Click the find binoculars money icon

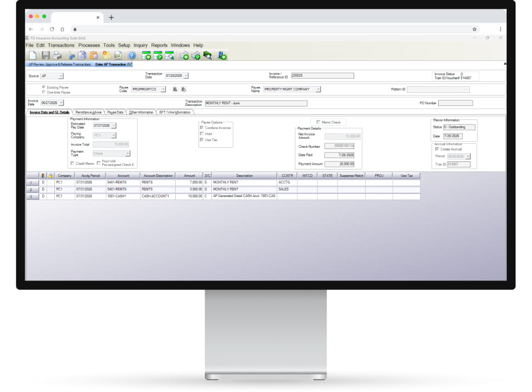[208, 55]
